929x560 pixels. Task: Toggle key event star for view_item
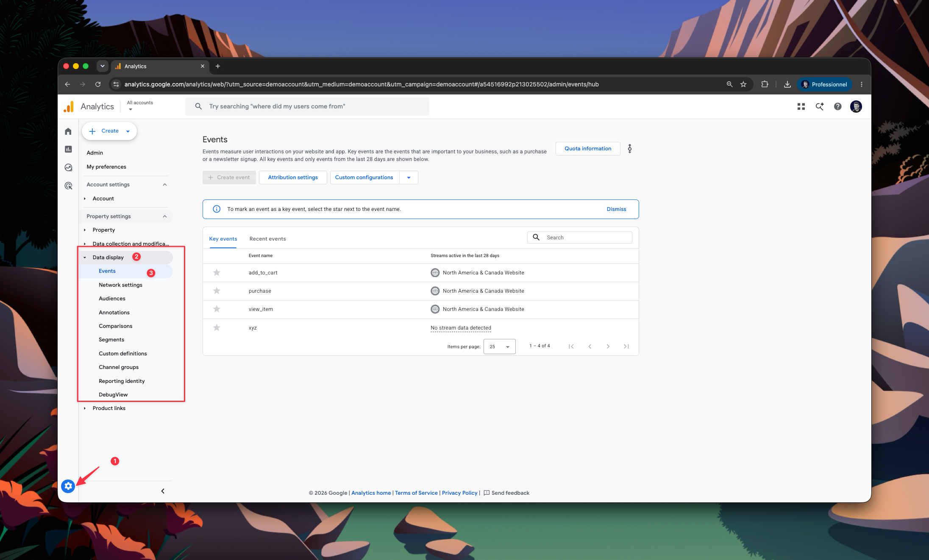(217, 309)
